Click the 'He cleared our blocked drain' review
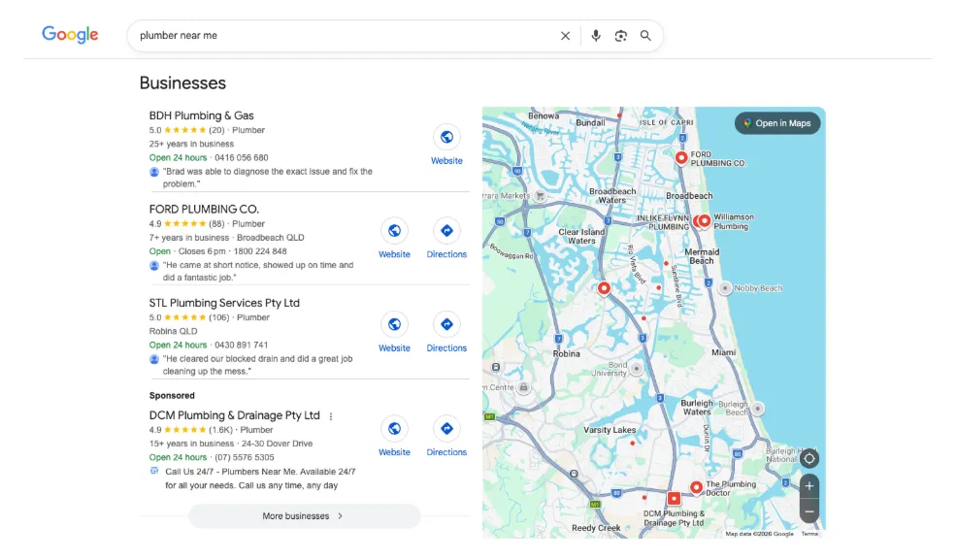Image resolution: width=957 pixels, height=560 pixels. pyautogui.click(x=257, y=365)
